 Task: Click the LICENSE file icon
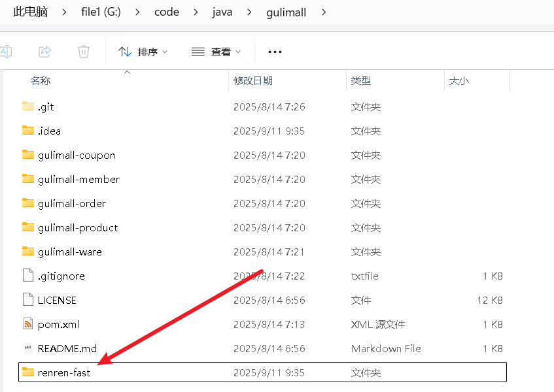(28, 300)
